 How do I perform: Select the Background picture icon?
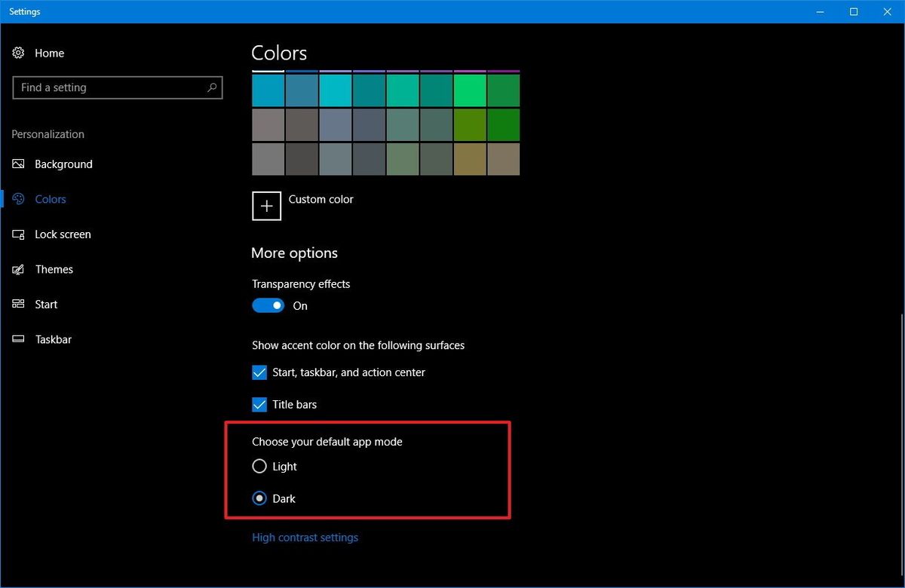(18, 164)
